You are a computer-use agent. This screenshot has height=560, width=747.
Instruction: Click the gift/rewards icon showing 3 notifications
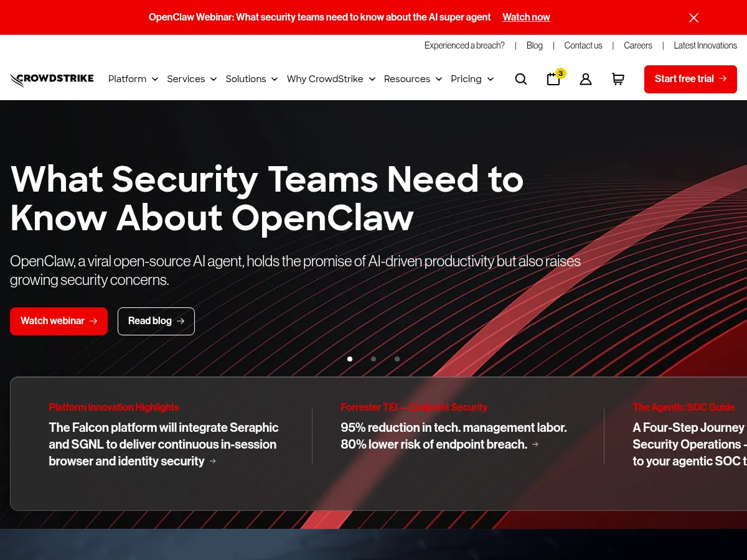553,79
